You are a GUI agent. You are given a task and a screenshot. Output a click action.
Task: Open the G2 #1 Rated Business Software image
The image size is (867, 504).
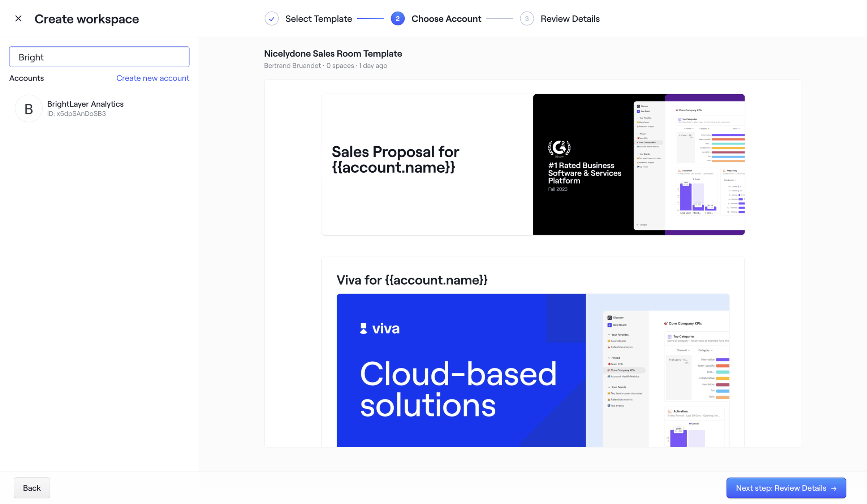click(x=639, y=164)
